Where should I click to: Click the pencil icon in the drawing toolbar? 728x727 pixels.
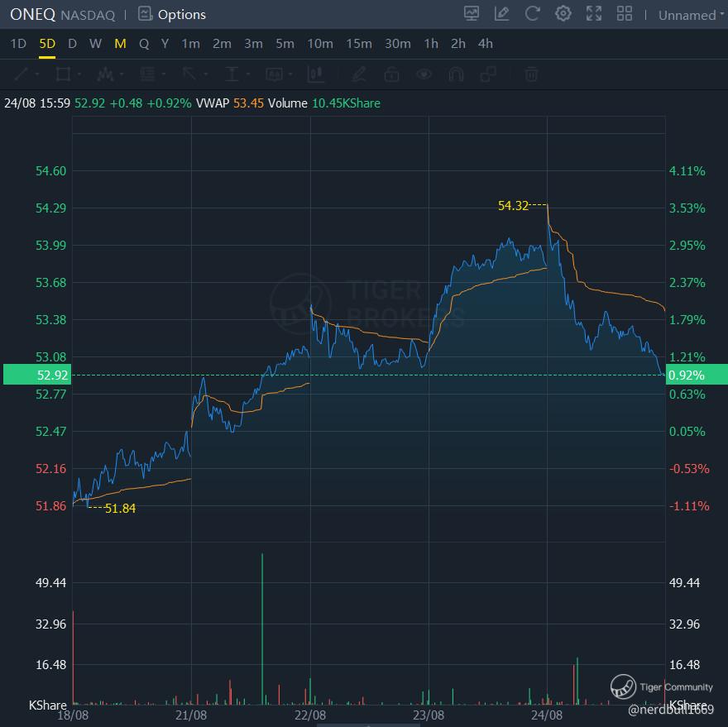[359, 74]
